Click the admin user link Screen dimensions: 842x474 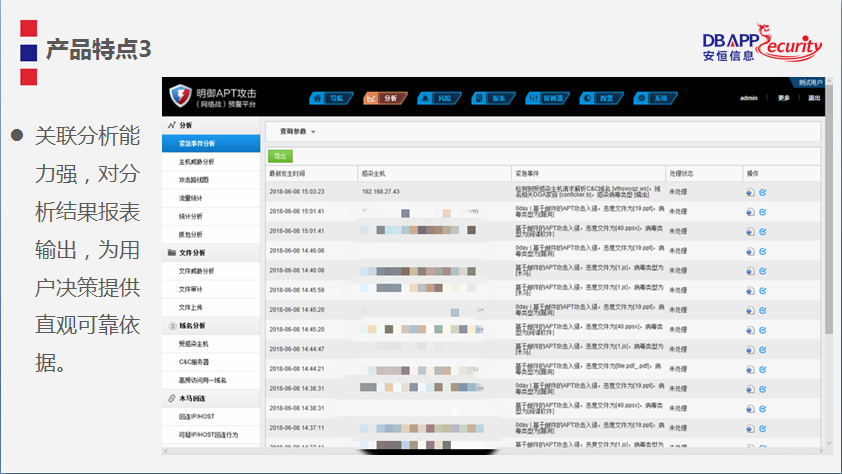749,98
